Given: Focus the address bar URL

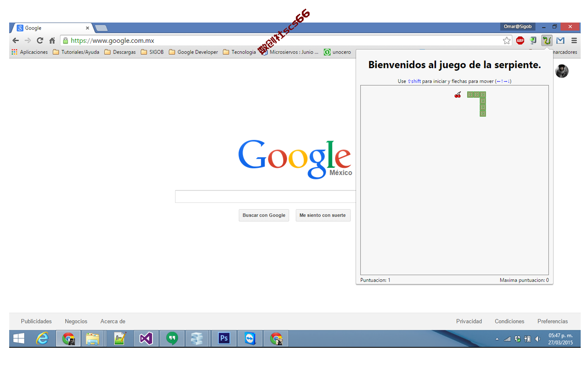Looking at the screenshot, I should pos(113,40).
